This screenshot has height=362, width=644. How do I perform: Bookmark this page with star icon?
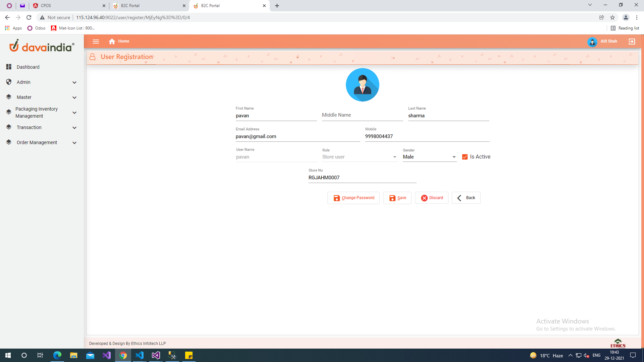pos(612,17)
